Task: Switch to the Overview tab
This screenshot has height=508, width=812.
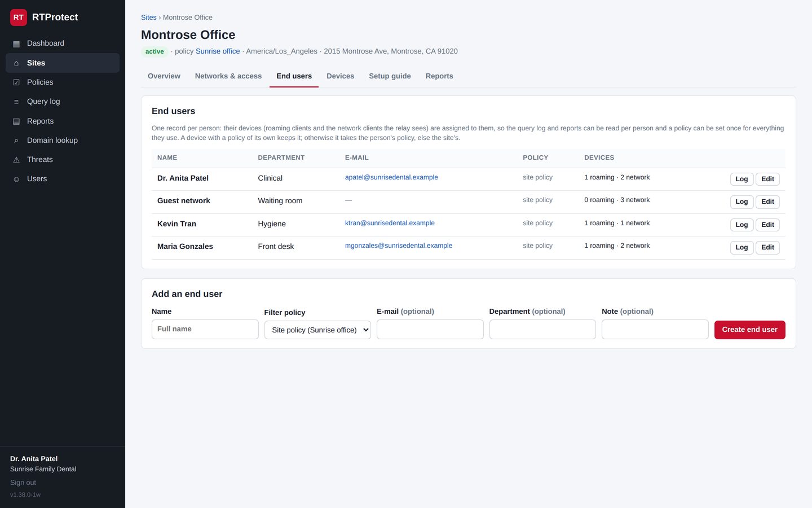Action: (x=164, y=76)
